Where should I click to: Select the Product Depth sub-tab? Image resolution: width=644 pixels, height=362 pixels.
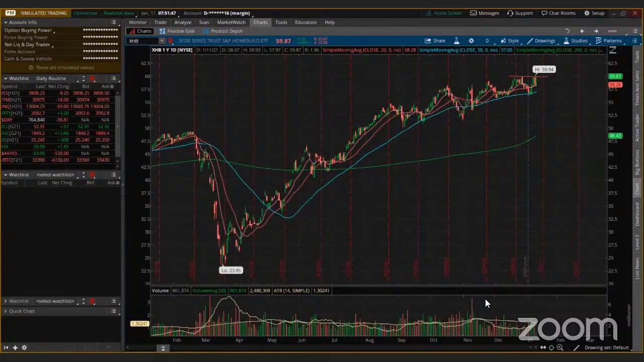pyautogui.click(x=222, y=31)
